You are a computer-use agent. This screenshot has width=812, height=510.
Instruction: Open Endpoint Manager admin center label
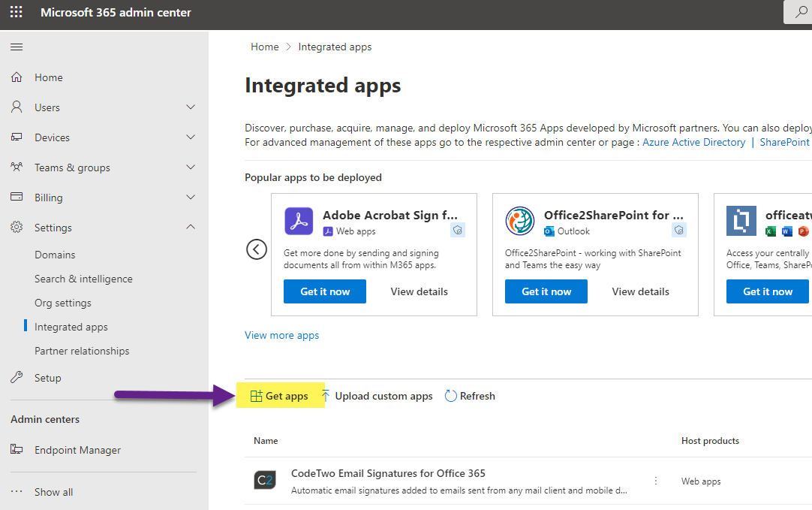78,450
